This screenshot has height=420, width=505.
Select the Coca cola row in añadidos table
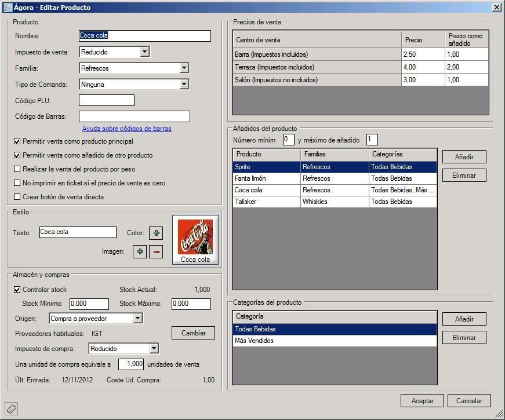tap(335, 190)
